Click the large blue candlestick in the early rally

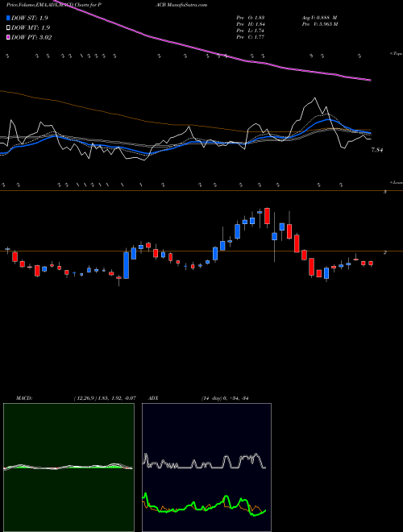coord(127,265)
